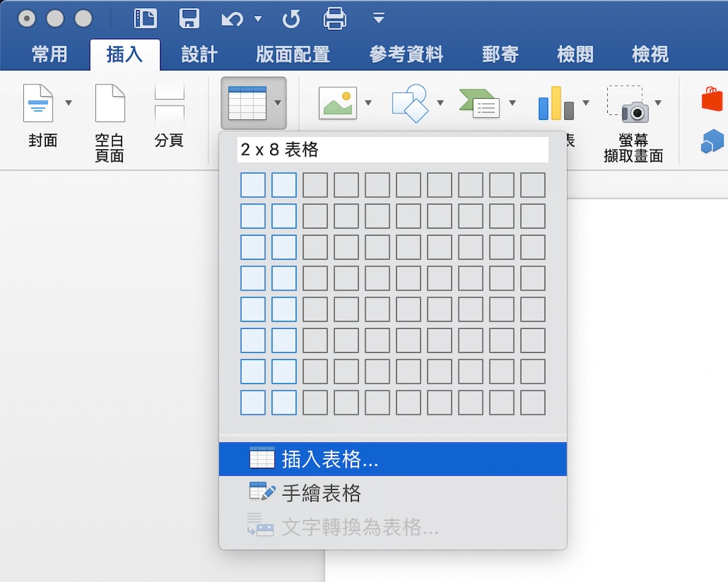
Task: Switch to the 設計 ribbon tab
Action: (199, 54)
